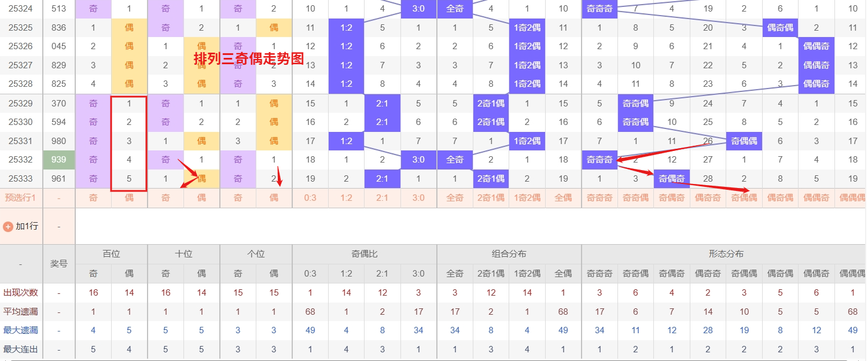The height and width of the screenshot is (361, 868).
Task: Click highlighted 2:1 cell in row 25333
Action: coord(382,179)
